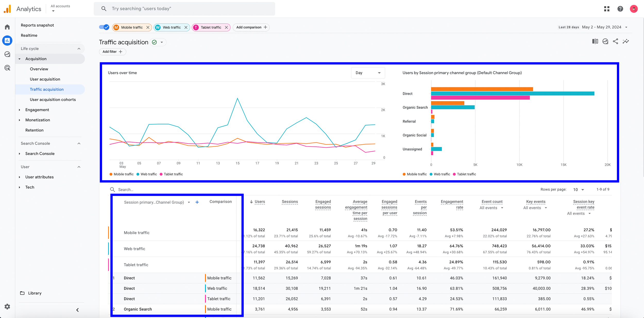The height and width of the screenshot is (318, 644).
Task: Collapse the User section
Action: click(x=79, y=167)
